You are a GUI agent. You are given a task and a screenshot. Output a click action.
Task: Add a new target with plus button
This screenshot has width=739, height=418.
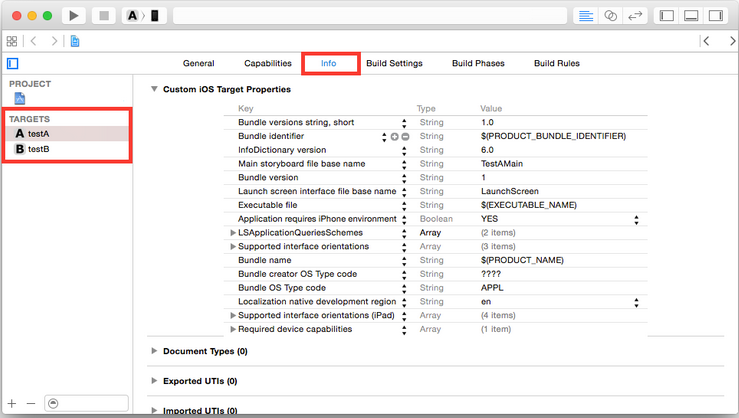pyautogui.click(x=13, y=403)
